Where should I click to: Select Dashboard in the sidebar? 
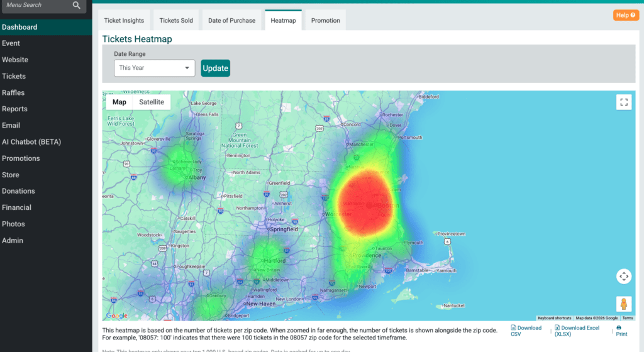pos(46,27)
